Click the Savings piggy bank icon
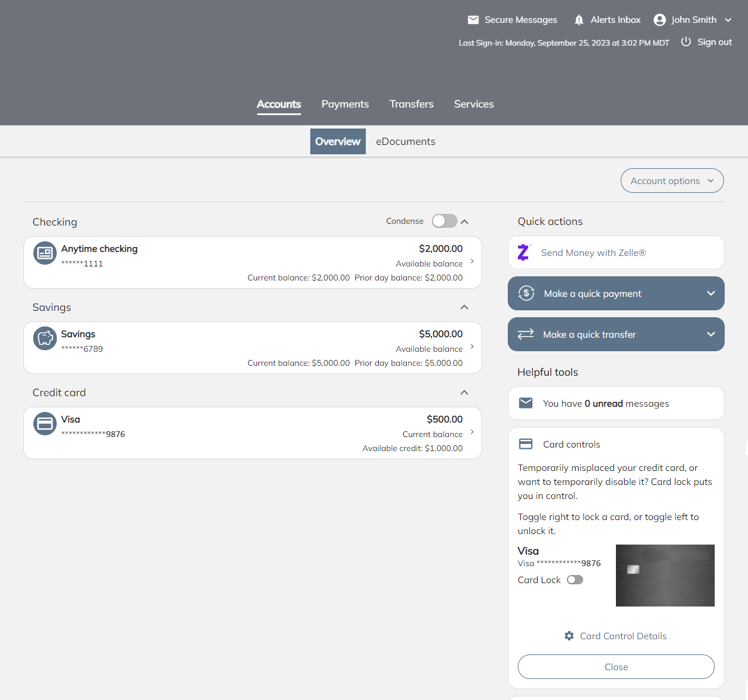 pos(45,338)
